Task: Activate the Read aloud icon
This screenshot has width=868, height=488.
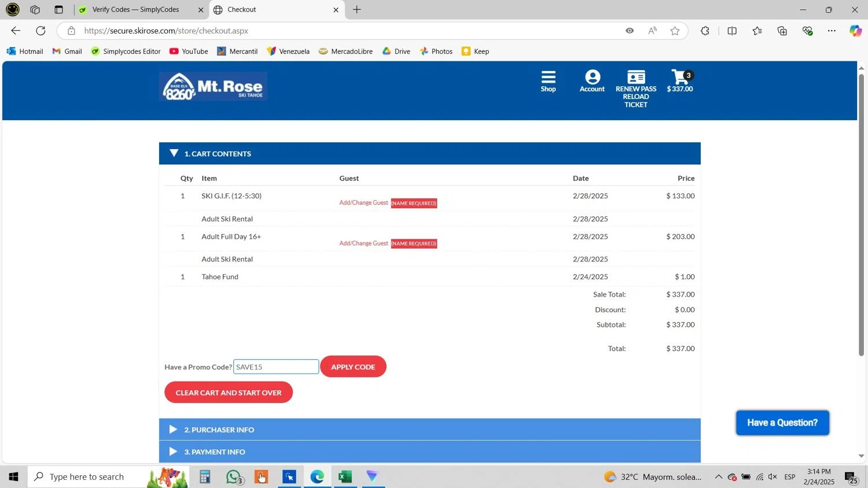Action: [x=652, y=31]
